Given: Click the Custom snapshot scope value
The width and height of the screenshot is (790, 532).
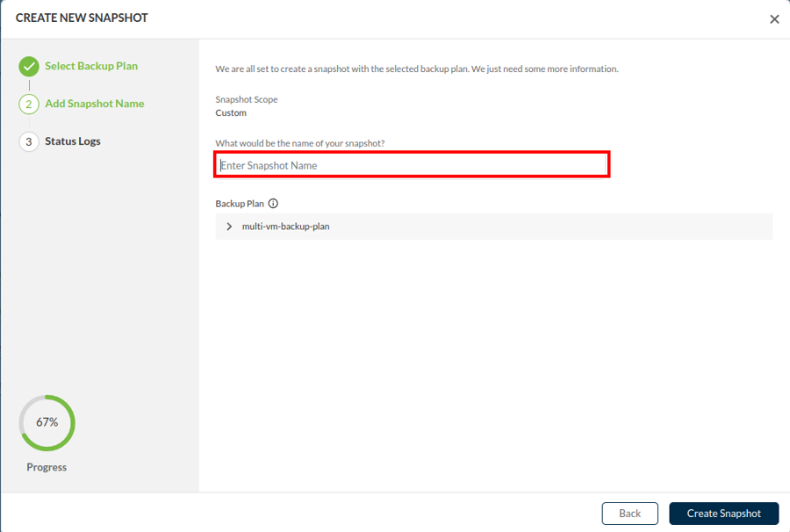Looking at the screenshot, I should pyautogui.click(x=231, y=113).
